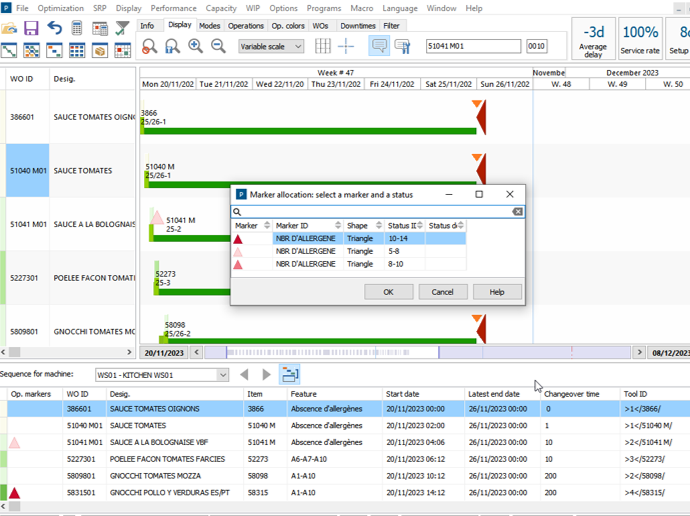690x516 pixels.
Task: Toggle the speech bubble labels button
Action: coord(379,46)
